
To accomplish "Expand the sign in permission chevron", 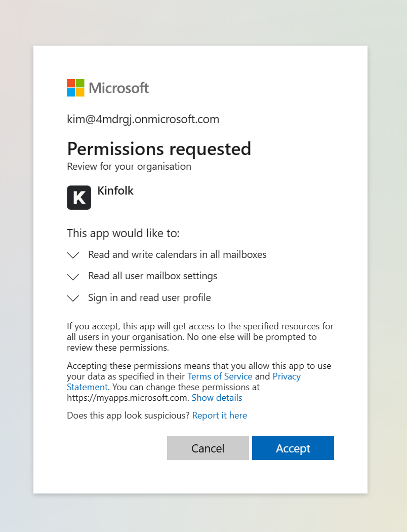I will tap(73, 298).
